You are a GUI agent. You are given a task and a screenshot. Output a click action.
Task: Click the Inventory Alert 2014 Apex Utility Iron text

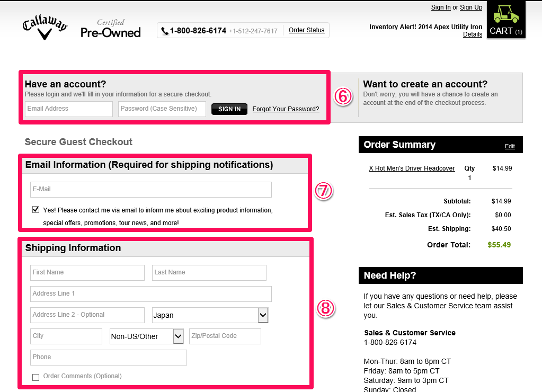coord(425,27)
